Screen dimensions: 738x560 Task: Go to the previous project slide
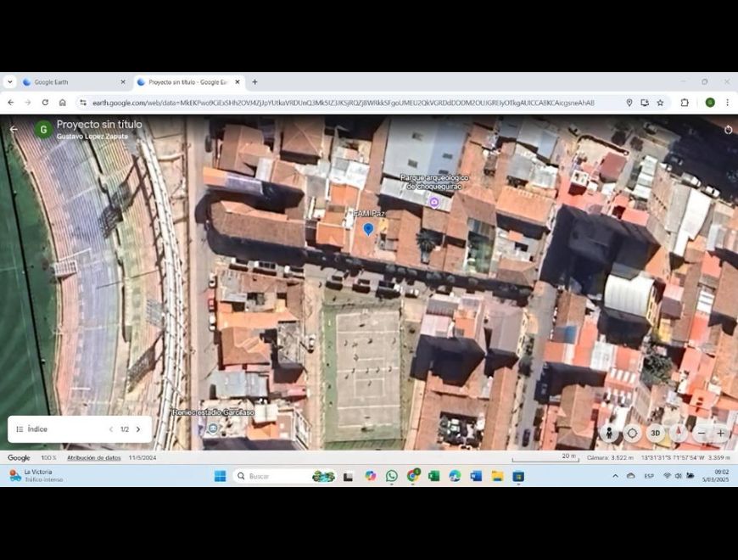pos(111,429)
